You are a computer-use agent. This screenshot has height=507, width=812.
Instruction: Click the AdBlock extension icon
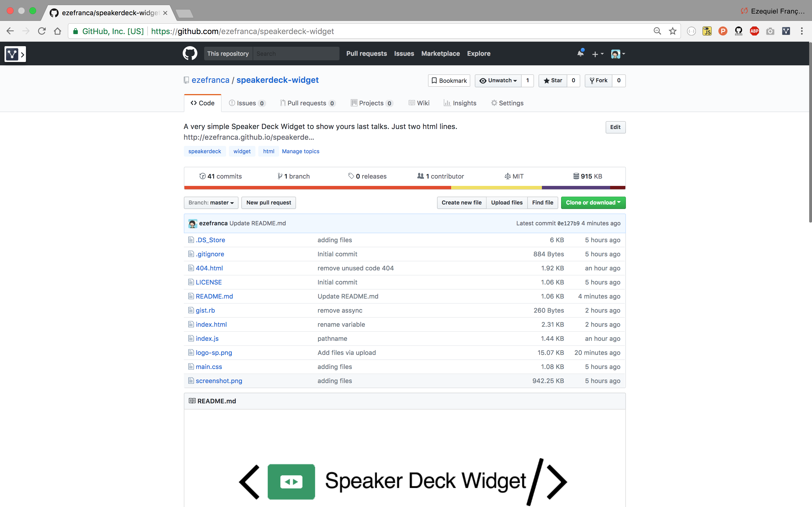[x=754, y=31]
